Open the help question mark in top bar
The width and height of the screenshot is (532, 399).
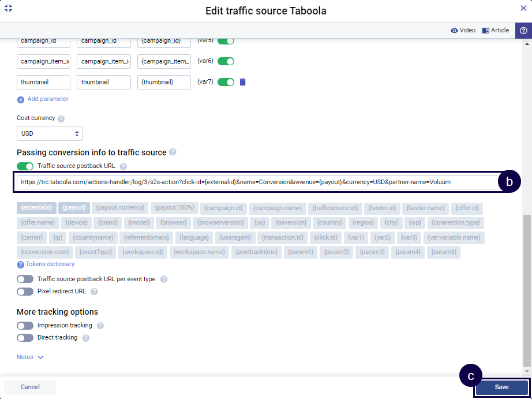523,31
